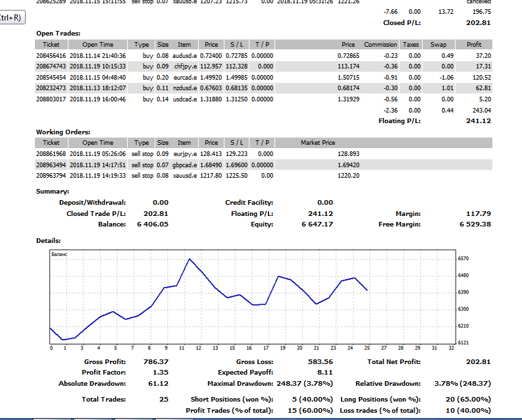Click the chfjpy.e item cell
The height and width of the screenshot is (420, 522).
tap(185, 66)
